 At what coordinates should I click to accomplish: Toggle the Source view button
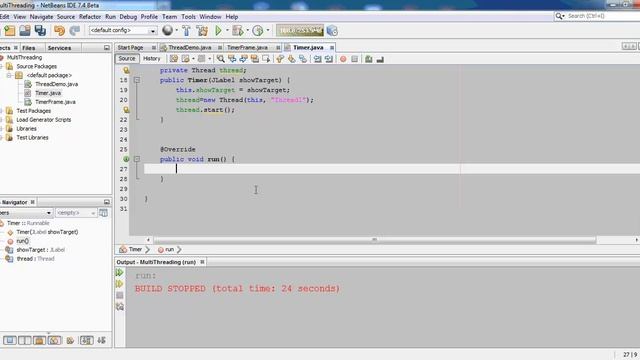tap(127, 59)
